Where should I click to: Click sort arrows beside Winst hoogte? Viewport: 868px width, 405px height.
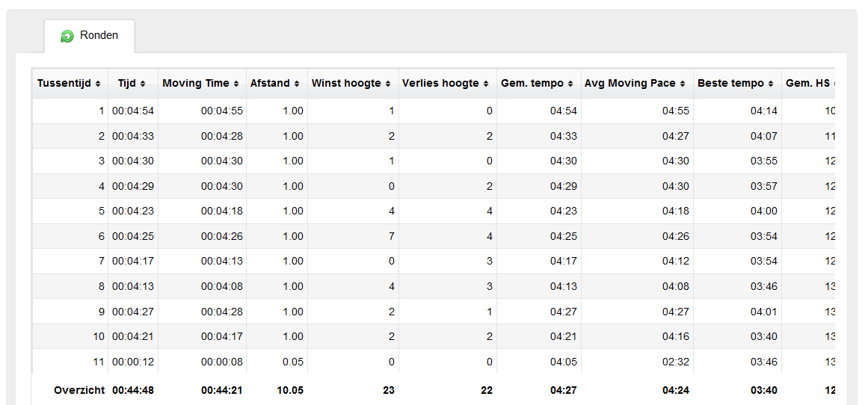pyautogui.click(x=388, y=84)
